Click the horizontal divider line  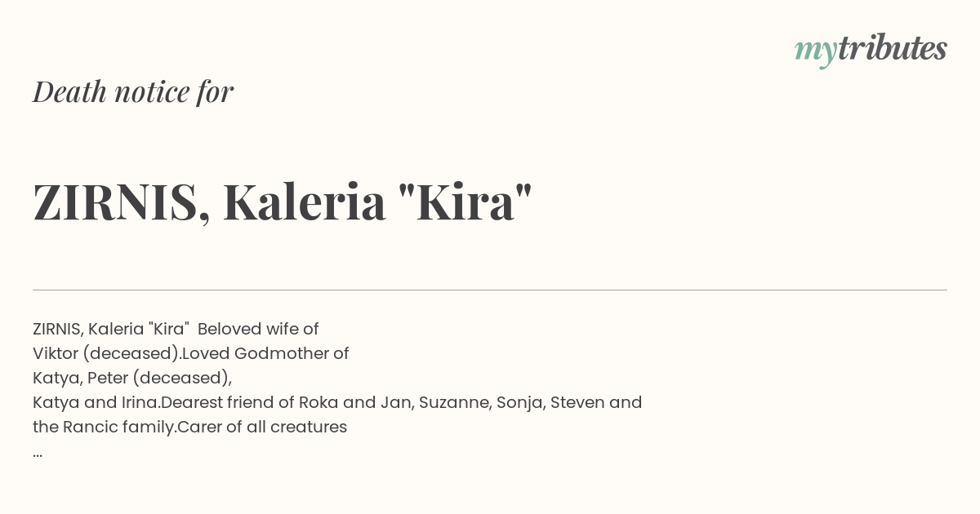[x=490, y=290]
